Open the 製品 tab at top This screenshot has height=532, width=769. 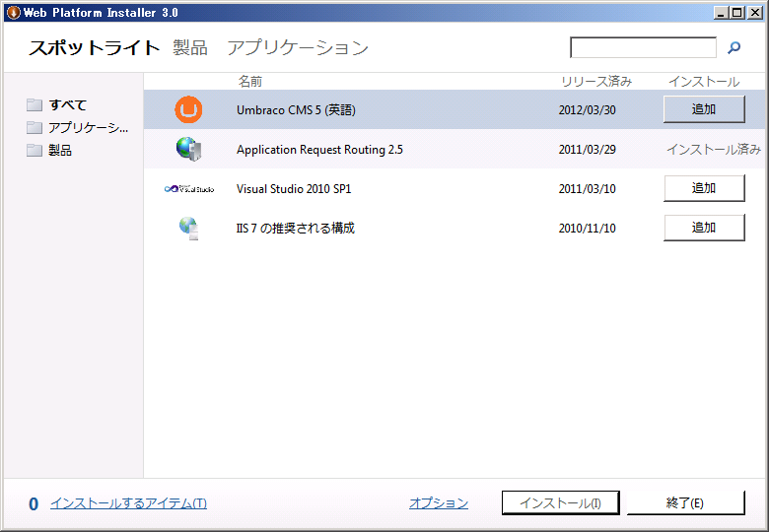190,47
